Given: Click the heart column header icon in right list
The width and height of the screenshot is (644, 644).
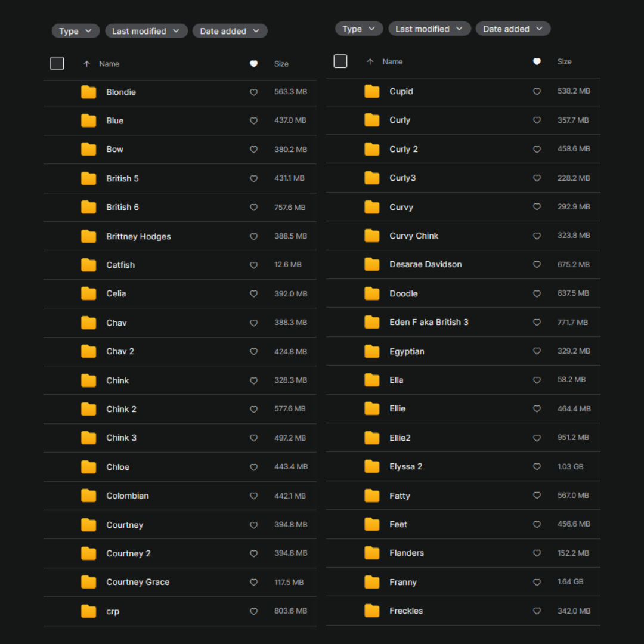Looking at the screenshot, I should (537, 61).
